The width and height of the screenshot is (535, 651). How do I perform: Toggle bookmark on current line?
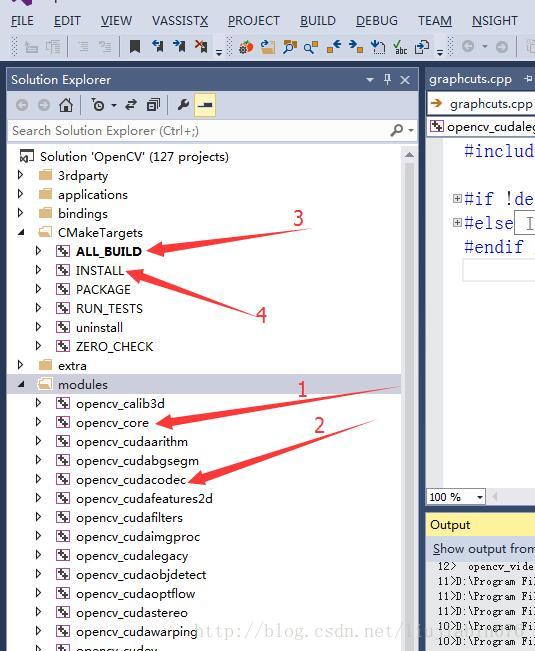tap(134, 46)
